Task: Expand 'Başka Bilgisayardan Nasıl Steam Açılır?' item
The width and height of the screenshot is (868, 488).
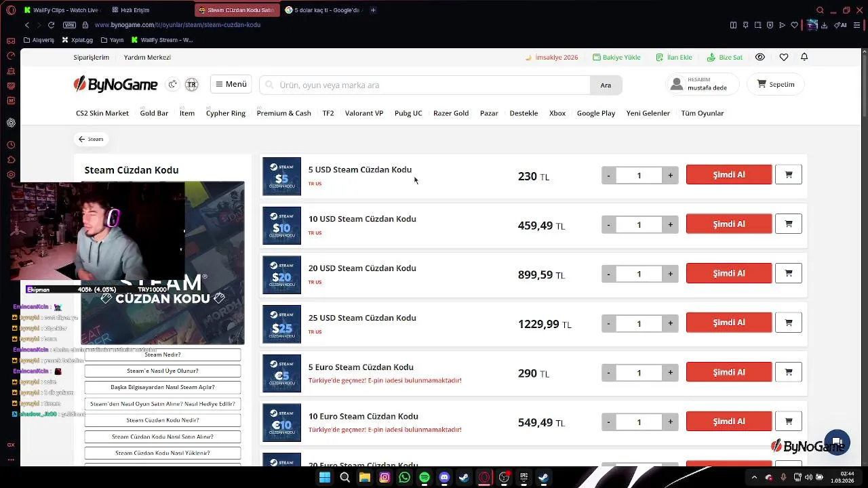Action: [163, 387]
